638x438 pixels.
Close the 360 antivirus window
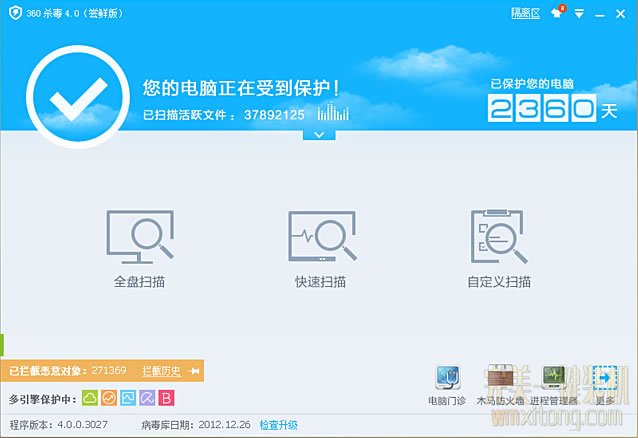pyautogui.click(x=621, y=14)
